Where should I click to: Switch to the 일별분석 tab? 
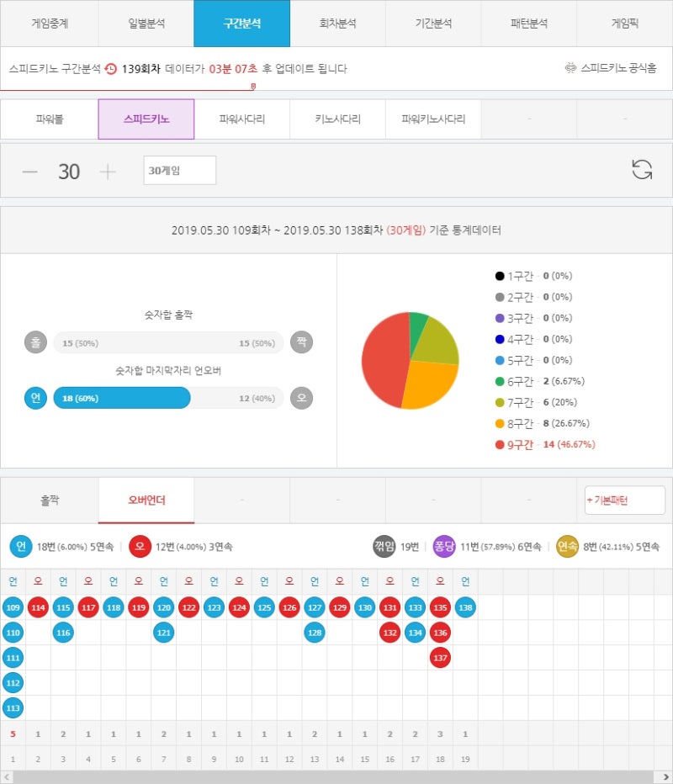[146, 24]
